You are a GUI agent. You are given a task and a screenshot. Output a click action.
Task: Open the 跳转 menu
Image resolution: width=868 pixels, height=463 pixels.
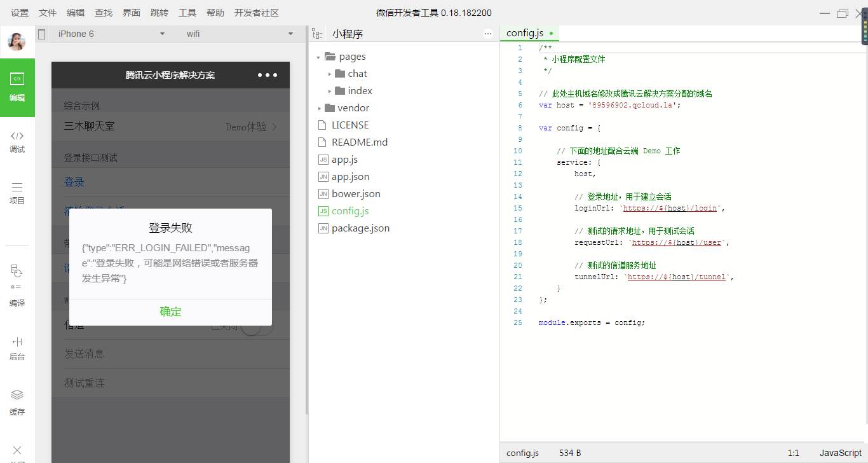coord(159,13)
